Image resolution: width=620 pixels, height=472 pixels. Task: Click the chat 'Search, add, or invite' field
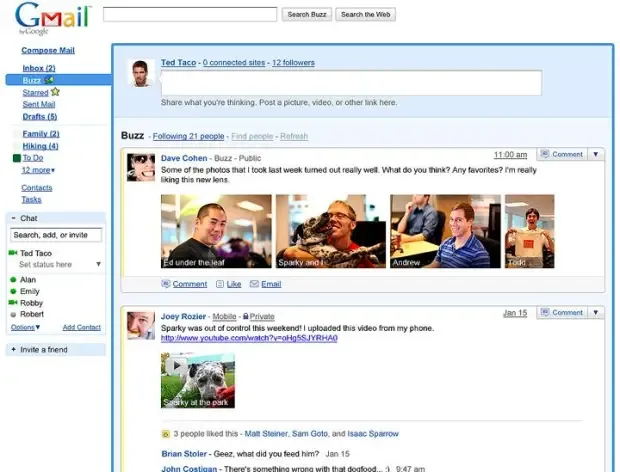point(56,235)
